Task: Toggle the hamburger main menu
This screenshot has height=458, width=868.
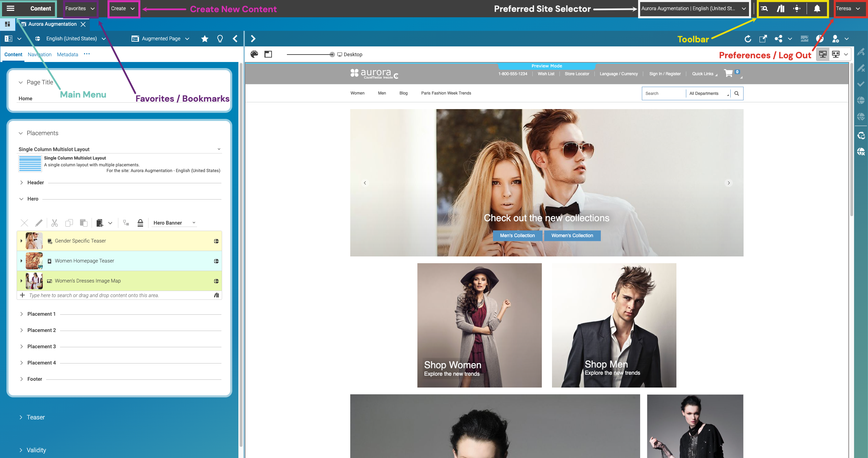Action: 11,8
